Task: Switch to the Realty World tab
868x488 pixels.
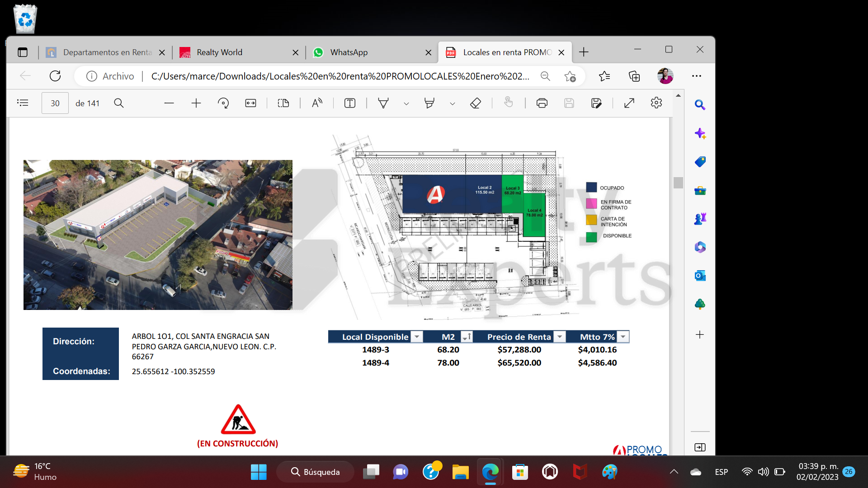Action: pyautogui.click(x=220, y=52)
